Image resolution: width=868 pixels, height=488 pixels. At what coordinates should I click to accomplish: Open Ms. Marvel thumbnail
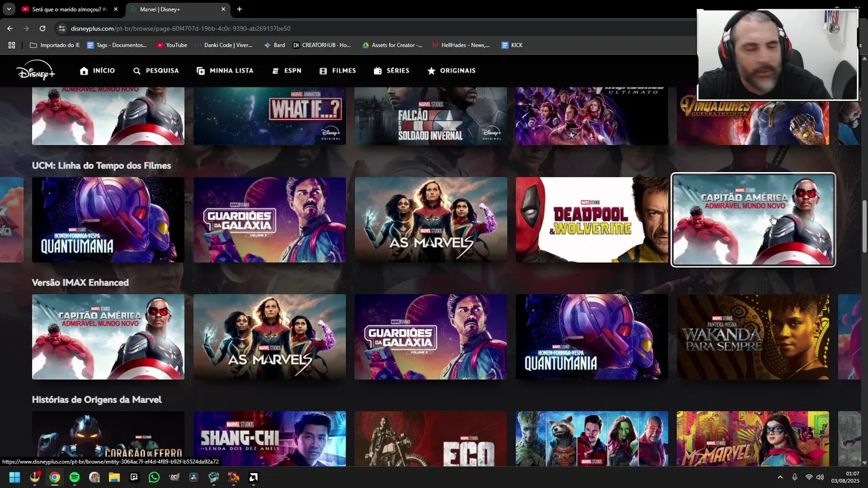[x=753, y=439]
